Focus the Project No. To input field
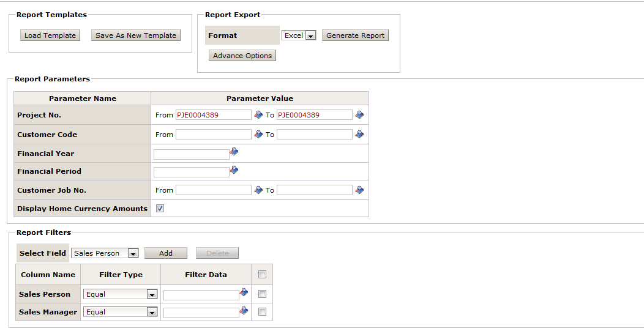 (315, 115)
